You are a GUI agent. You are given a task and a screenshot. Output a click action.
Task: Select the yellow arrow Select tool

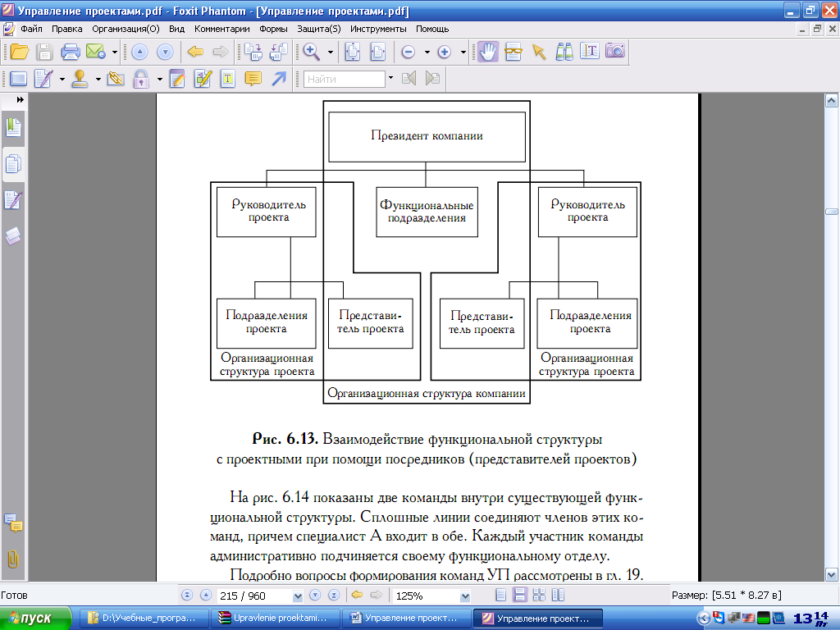(538, 52)
